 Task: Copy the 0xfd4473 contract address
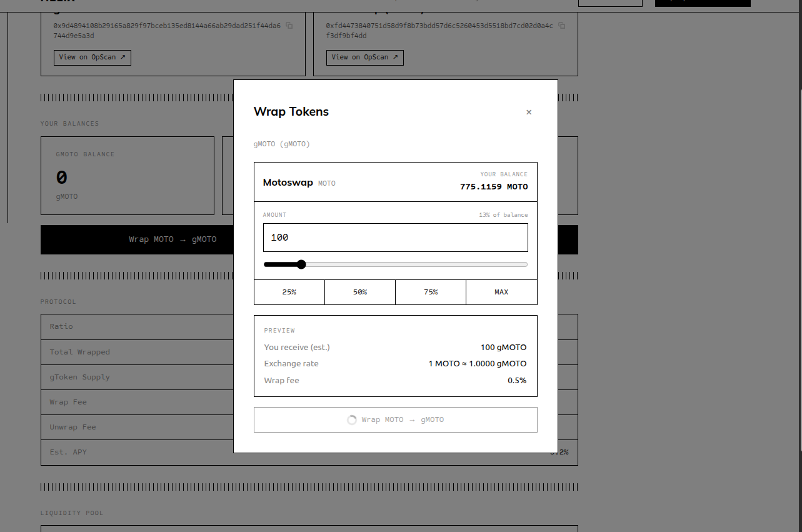click(561, 26)
